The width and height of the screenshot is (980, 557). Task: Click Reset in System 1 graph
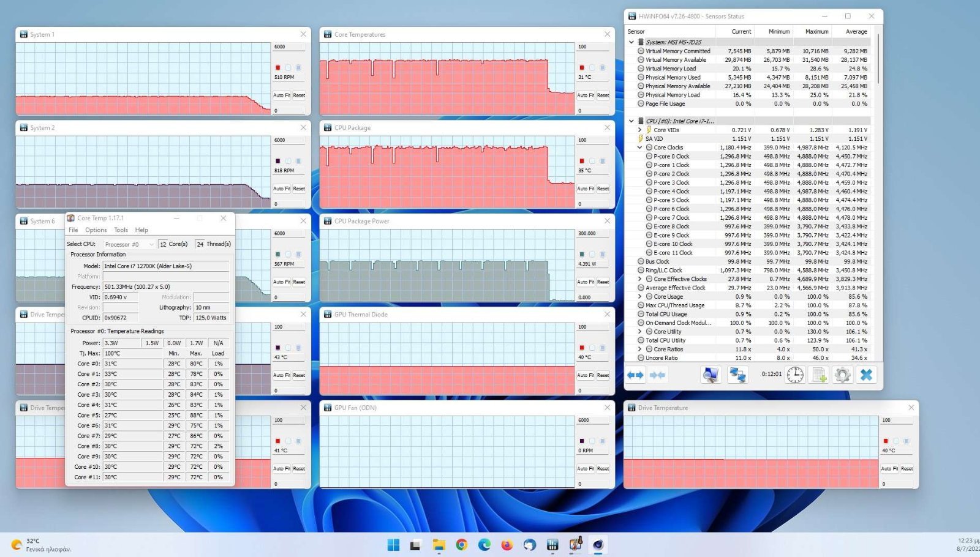point(299,95)
